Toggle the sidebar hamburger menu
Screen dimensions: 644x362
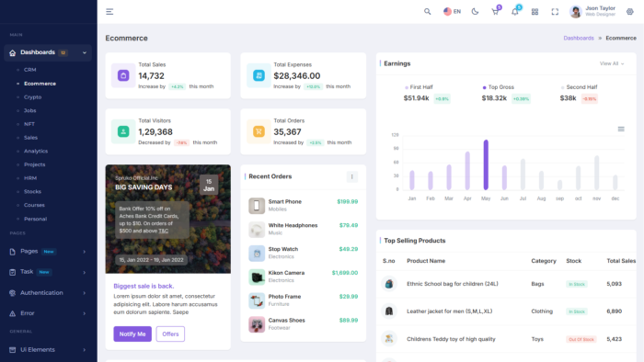point(109,11)
